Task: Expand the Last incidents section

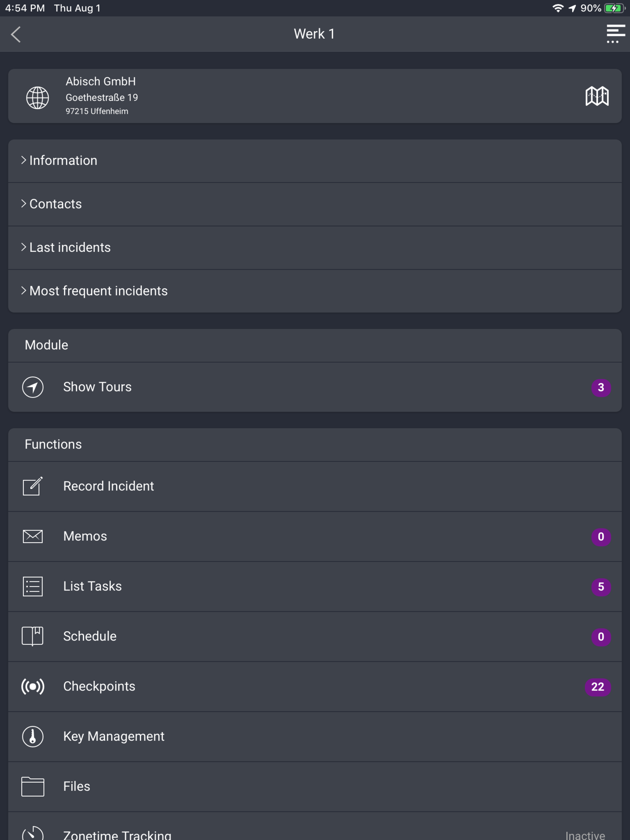Action: 315,248
